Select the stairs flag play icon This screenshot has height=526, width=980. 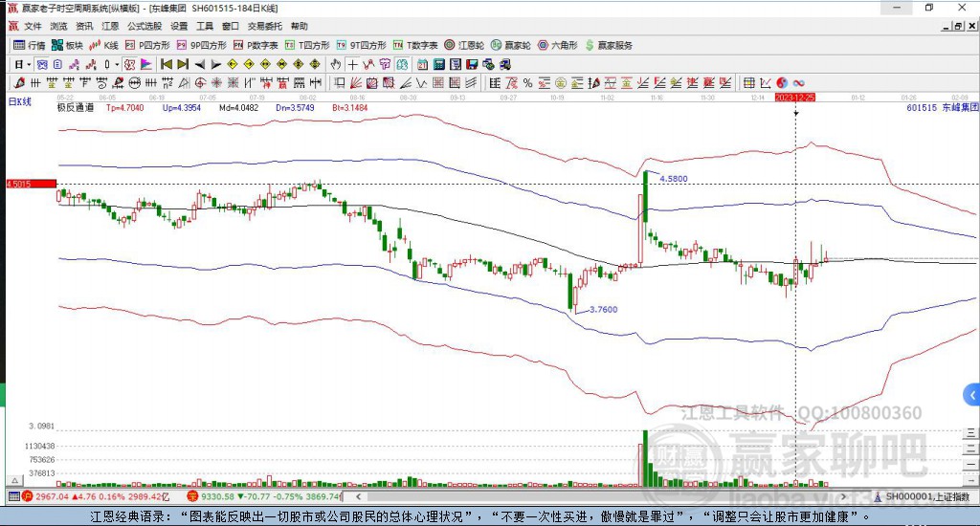[x=145, y=64]
